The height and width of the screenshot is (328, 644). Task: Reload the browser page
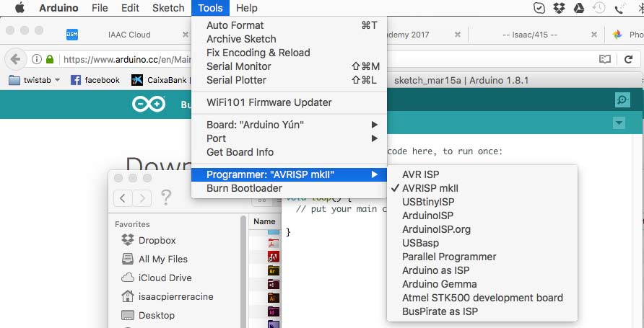pyautogui.click(x=628, y=59)
